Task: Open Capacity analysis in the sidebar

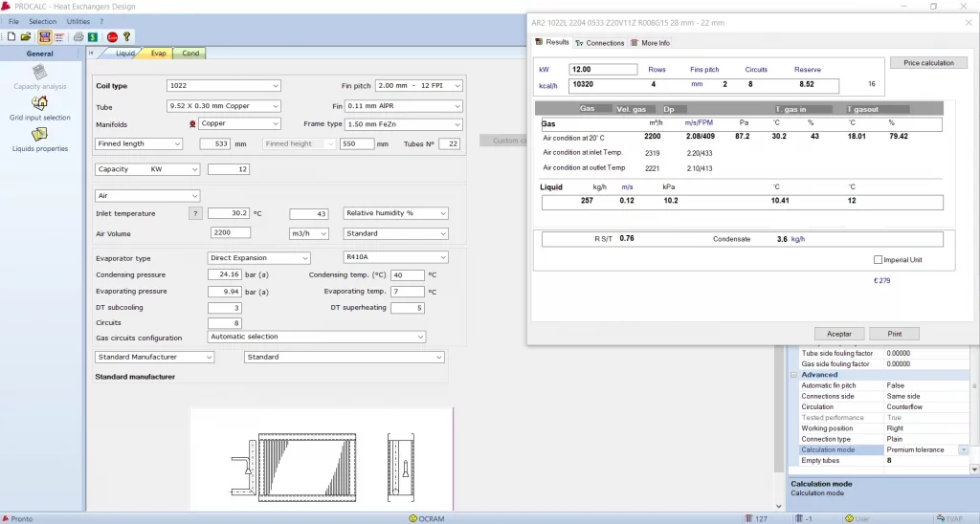Action: pos(39,77)
